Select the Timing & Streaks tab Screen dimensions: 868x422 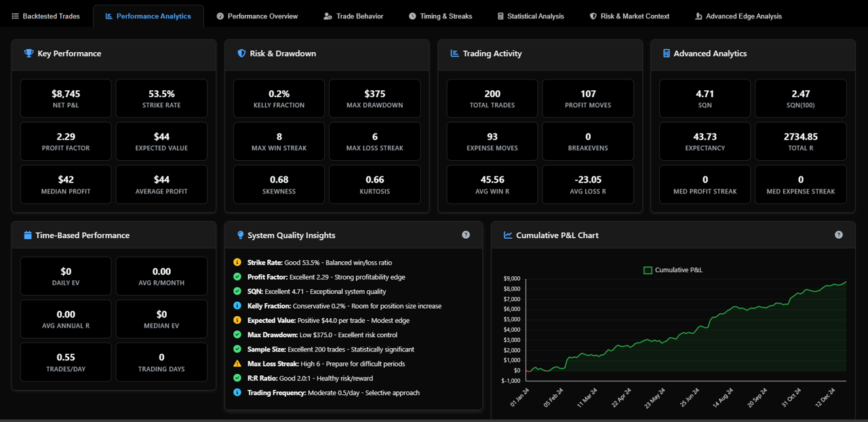440,16
